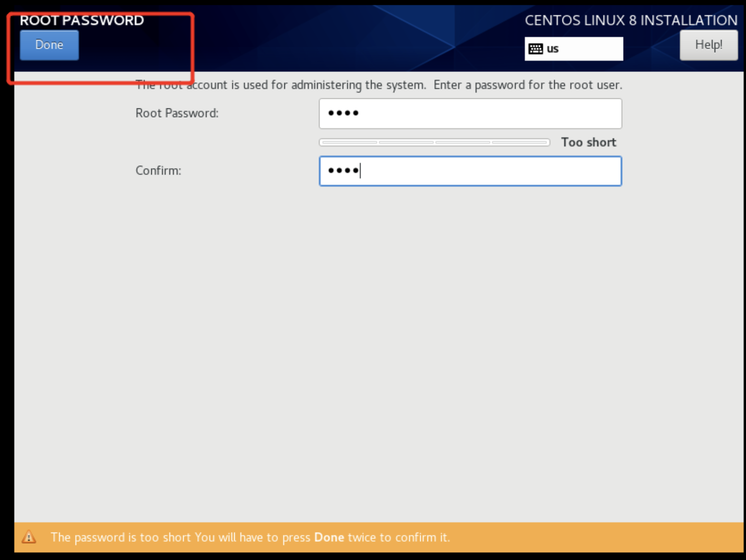This screenshot has width=746, height=560.
Task: Click the blue Done button
Action: [49, 45]
